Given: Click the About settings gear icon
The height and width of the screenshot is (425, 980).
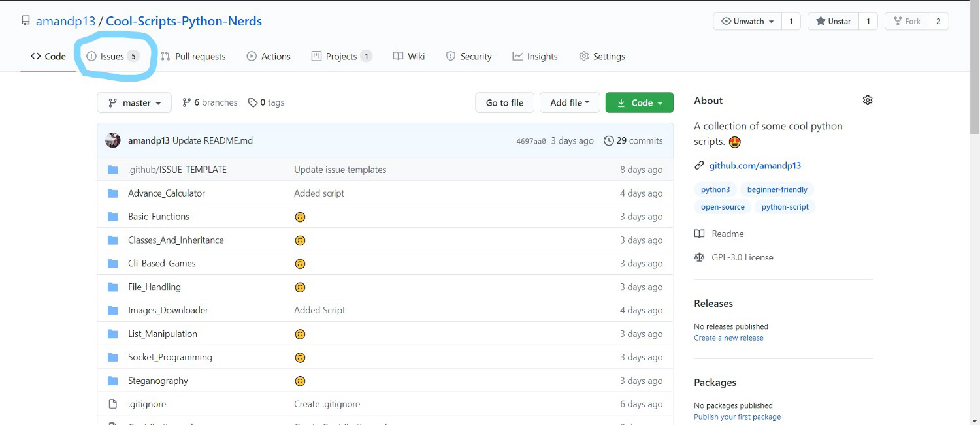Looking at the screenshot, I should pos(868,100).
